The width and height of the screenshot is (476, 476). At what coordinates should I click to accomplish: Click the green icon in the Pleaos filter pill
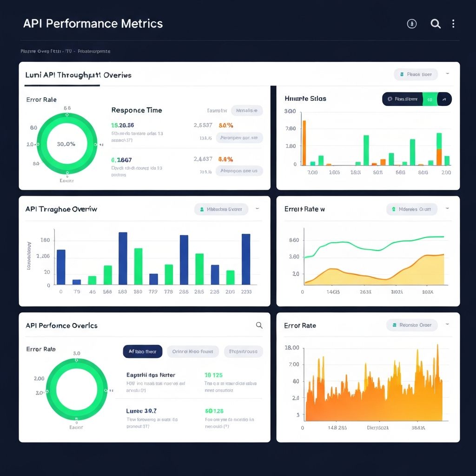pyautogui.click(x=401, y=74)
